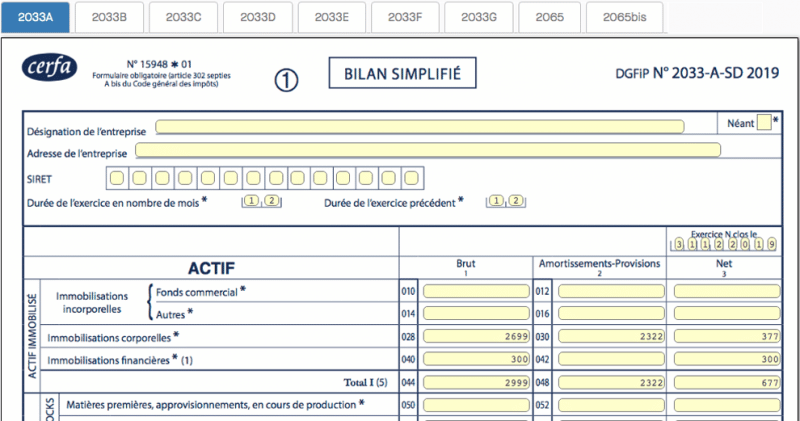Image resolution: width=800 pixels, height=421 pixels.
Task: Tick the Néant checkbox
Action: tap(764, 122)
